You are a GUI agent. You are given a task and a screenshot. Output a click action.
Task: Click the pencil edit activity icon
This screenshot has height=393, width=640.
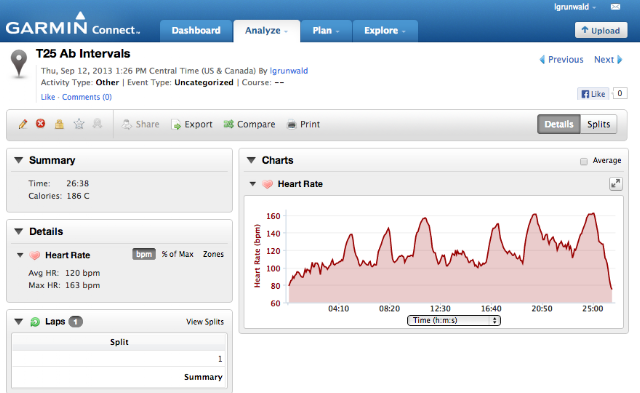[23, 124]
